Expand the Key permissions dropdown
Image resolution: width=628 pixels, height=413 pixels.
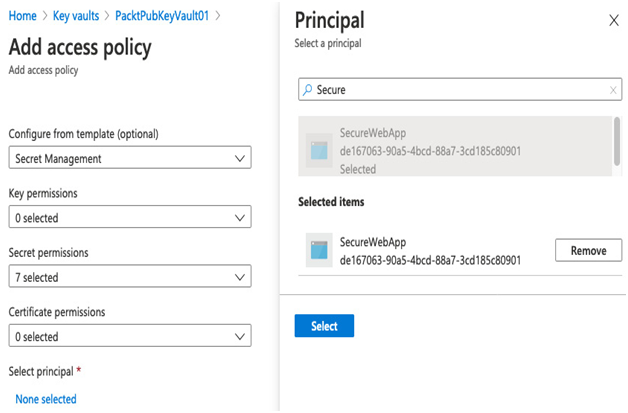tap(130, 217)
